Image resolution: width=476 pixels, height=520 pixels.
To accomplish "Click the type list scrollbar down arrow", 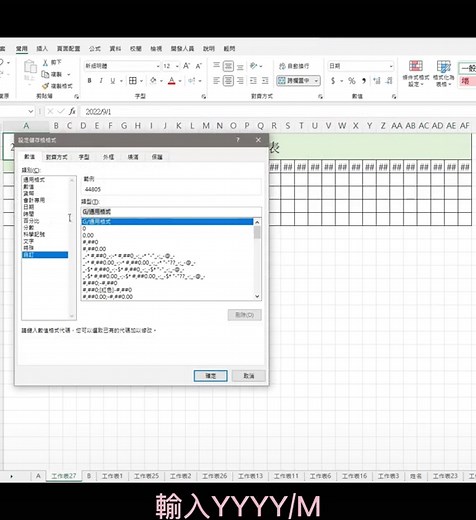I will pyautogui.click(x=257, y=296).
